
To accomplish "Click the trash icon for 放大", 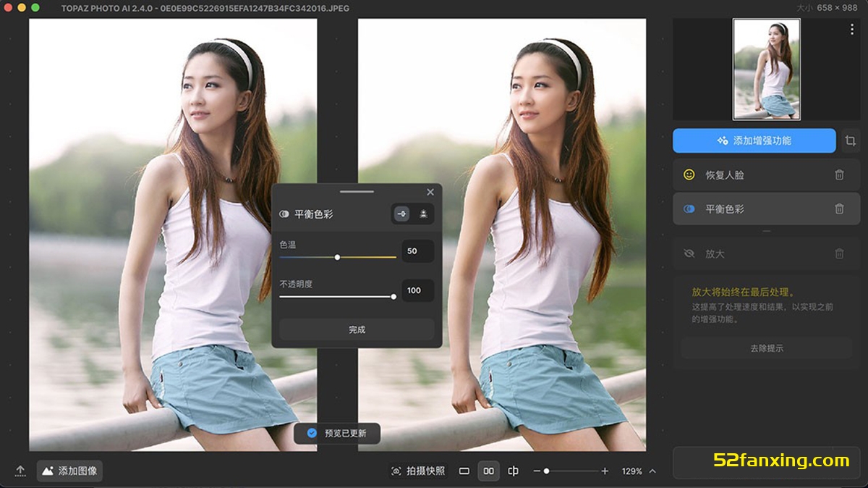I will coord(839,253).
